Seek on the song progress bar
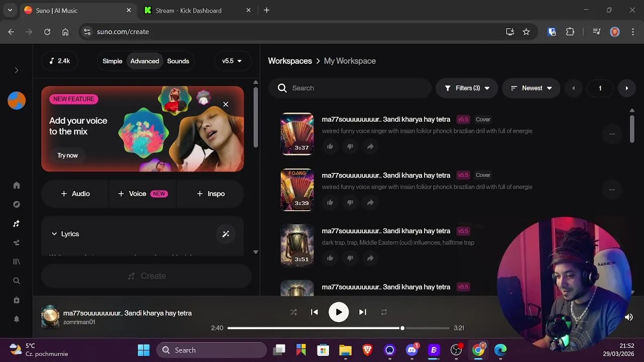This screenshot has height=362, width=644. [338, 328]
